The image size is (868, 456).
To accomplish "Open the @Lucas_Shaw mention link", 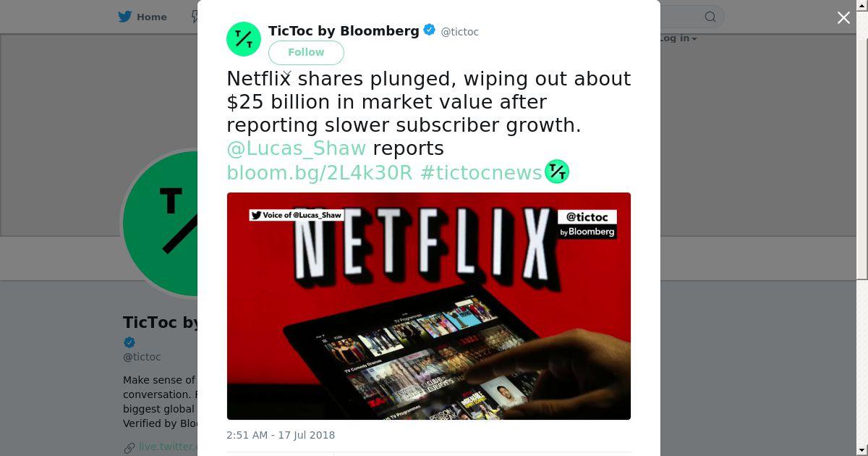I will pos(297,148).
